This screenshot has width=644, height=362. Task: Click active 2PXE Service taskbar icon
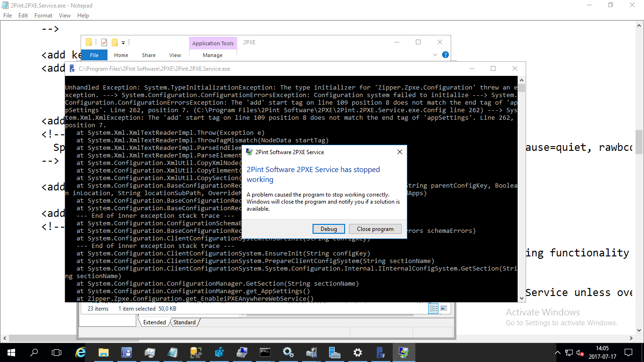[404, 353]
